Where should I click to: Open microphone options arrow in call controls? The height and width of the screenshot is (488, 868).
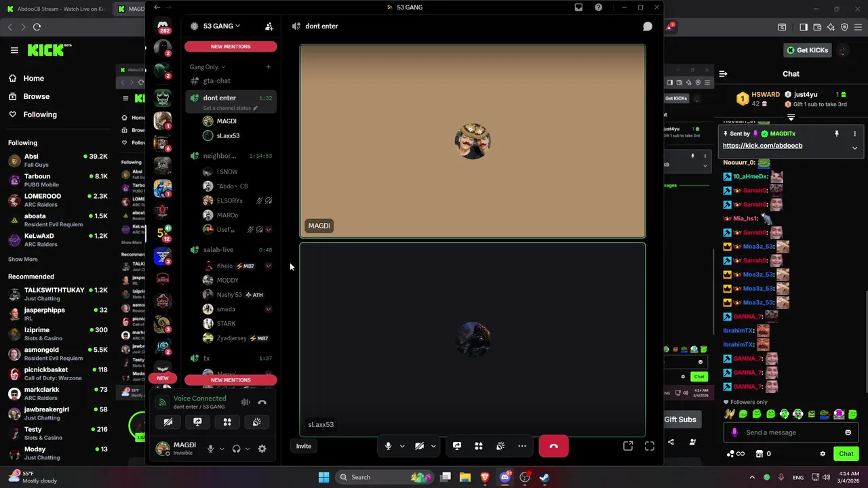(x=401, y=446)
